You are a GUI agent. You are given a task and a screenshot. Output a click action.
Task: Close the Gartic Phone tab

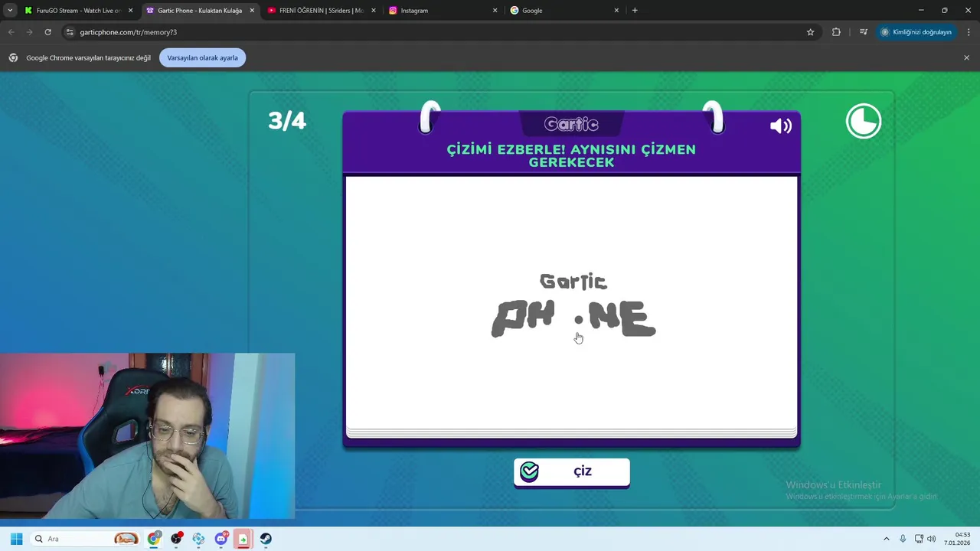tap(252, 11)
